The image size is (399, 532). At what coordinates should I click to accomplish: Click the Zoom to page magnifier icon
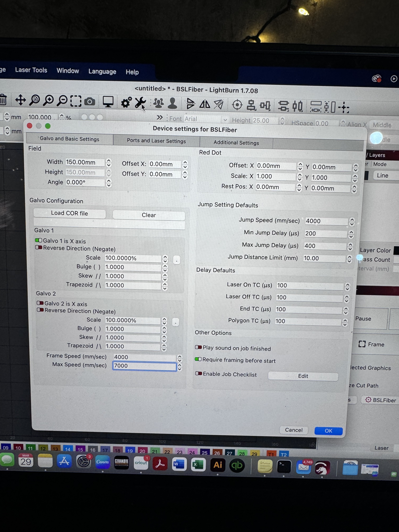coord(35,100)
